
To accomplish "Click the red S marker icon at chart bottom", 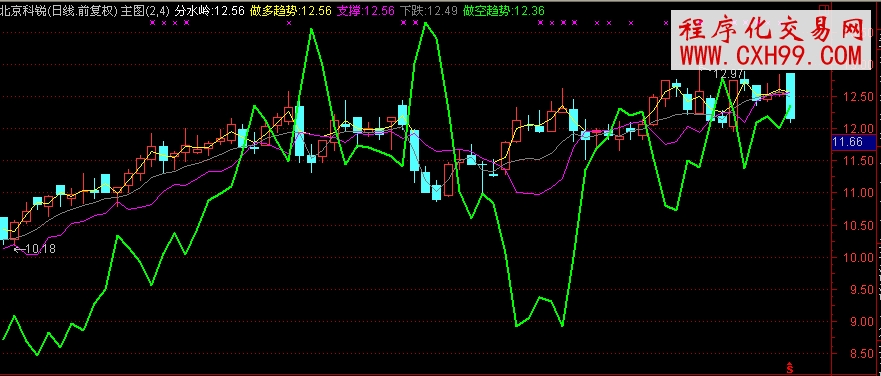I will 790,368.
